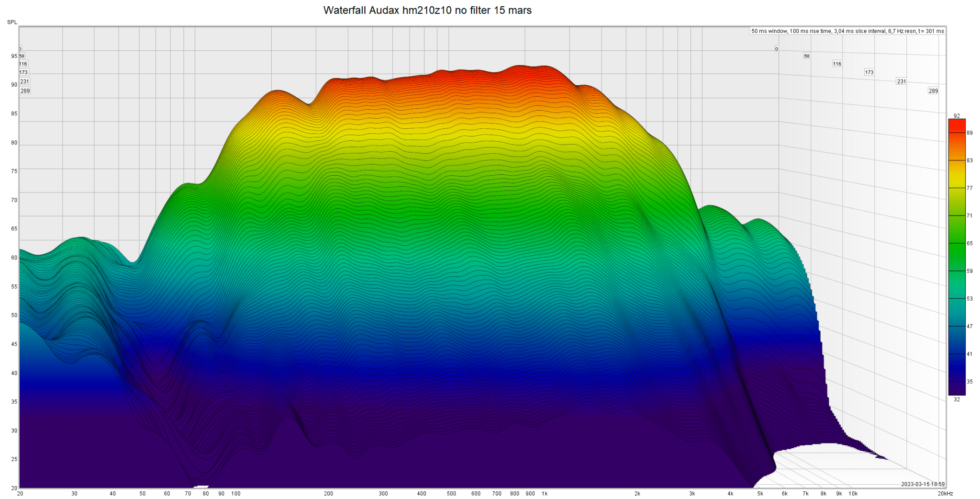Viewport: 980px width, 499px height.
Task: Click the '55' label on the SPL axis
Action: pos(14,286)
